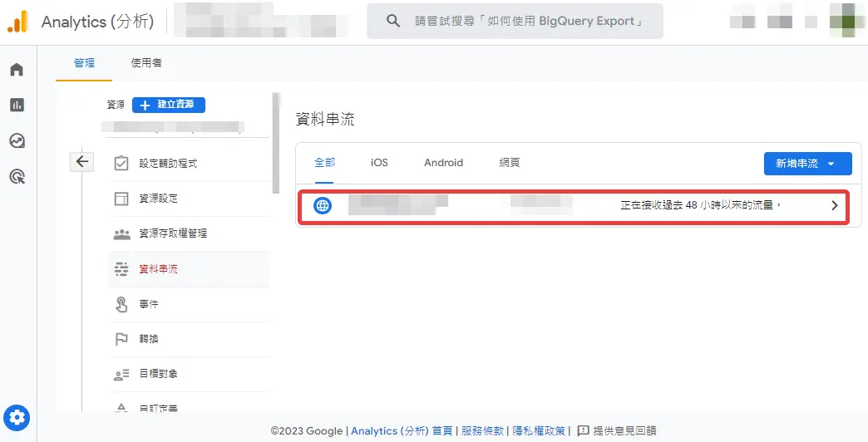This screenshot has width=868, height=442.
Task: Open the Advertising cursor-target icon
Action: [17, 177]
